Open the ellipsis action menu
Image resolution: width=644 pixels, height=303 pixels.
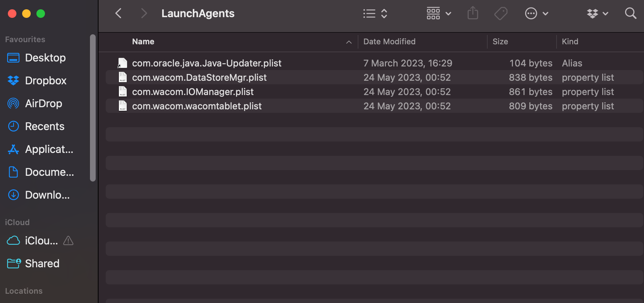click(x=536, y=14)
